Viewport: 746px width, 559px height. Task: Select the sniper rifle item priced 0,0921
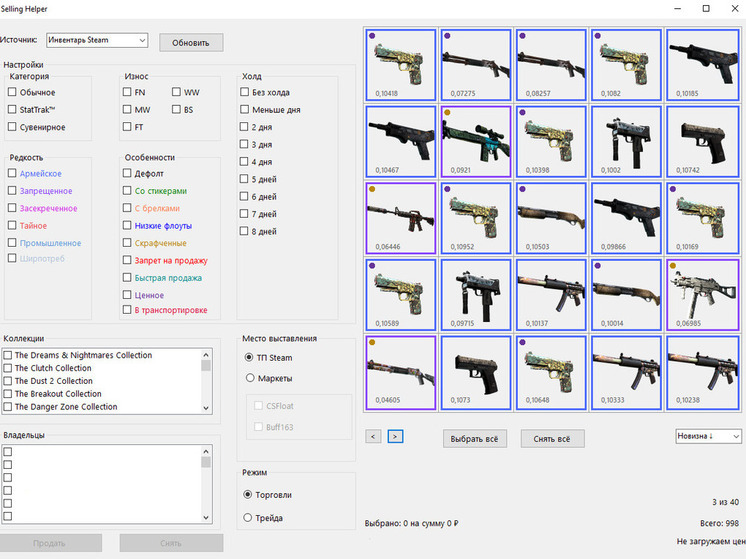(x=475, y=140)
